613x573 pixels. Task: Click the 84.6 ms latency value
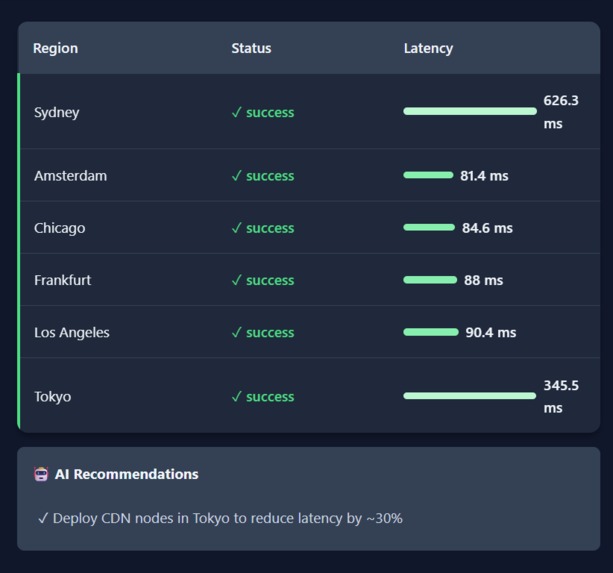pos(487,228)
